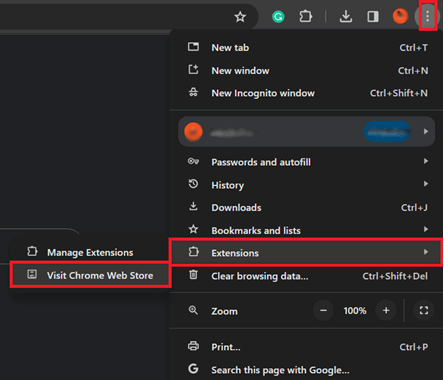
Task: Expand Bookmarks and lists arrow
Action: [426, 229]
